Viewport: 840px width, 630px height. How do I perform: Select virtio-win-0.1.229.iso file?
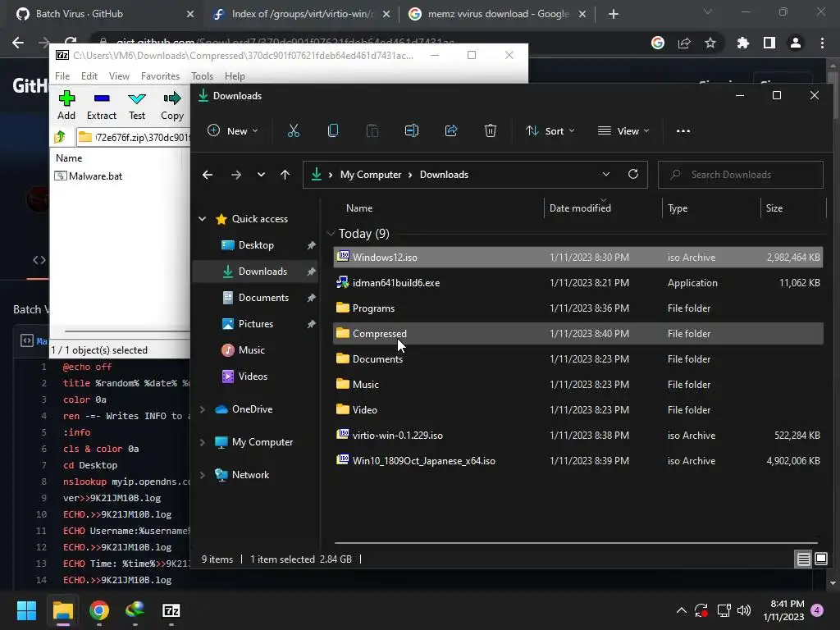[578, 436]
